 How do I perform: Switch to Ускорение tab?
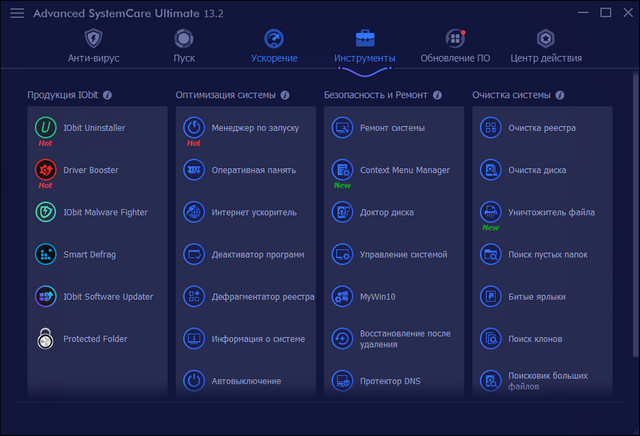pyautogui.click(x=273, y=46)
